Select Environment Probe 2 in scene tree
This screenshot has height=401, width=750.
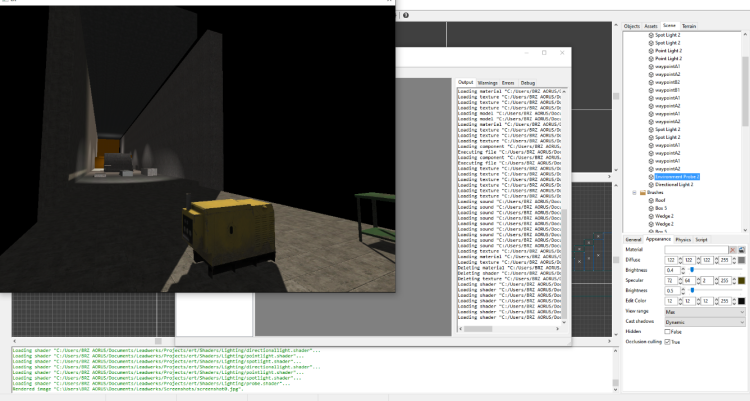[678, 176]
